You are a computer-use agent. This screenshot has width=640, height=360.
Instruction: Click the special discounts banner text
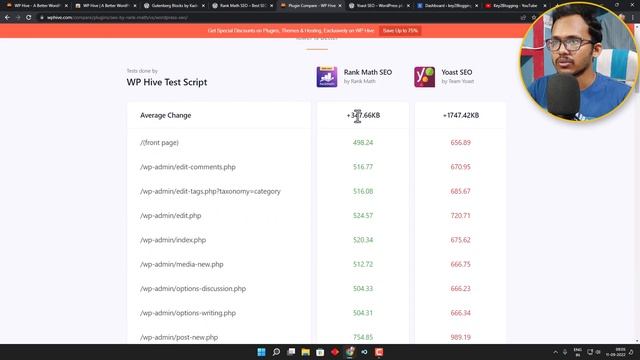(291, 31)
